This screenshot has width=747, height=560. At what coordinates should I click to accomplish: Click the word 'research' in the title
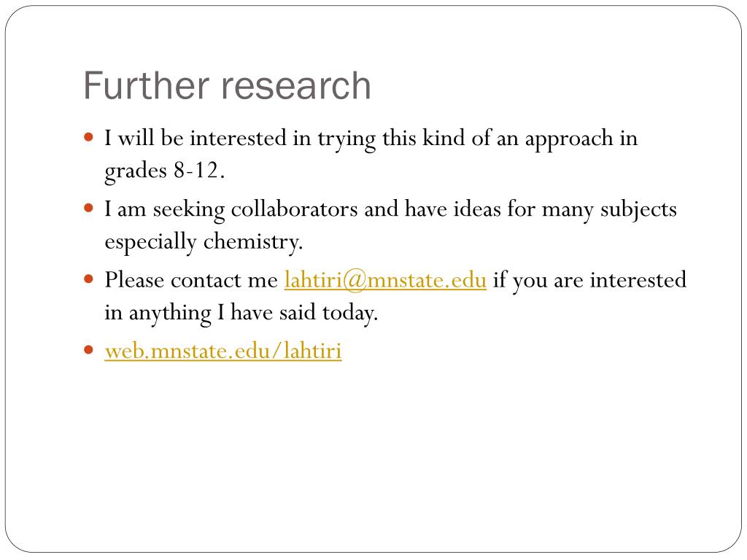[296, 86]
